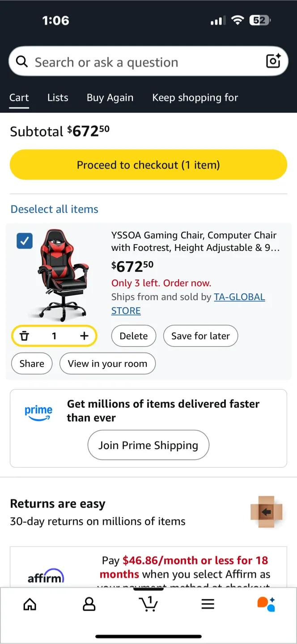Viewport: 297px width, 644px height.
Task: Tap Save for later button
Action: click(200, 336)
